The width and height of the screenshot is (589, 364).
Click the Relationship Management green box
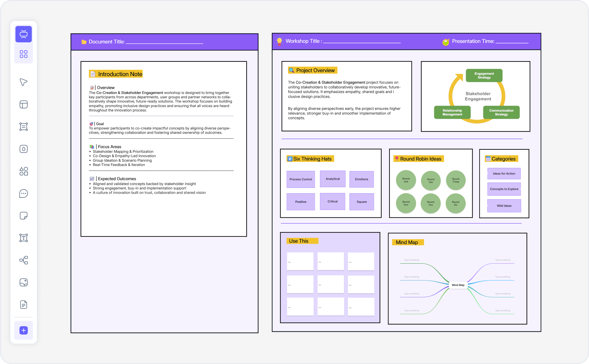pos(452,112)
